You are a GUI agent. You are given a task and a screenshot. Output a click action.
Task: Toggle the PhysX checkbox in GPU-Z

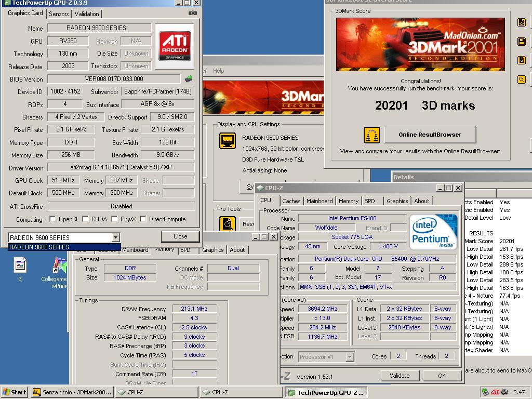[x=115, y=219]
